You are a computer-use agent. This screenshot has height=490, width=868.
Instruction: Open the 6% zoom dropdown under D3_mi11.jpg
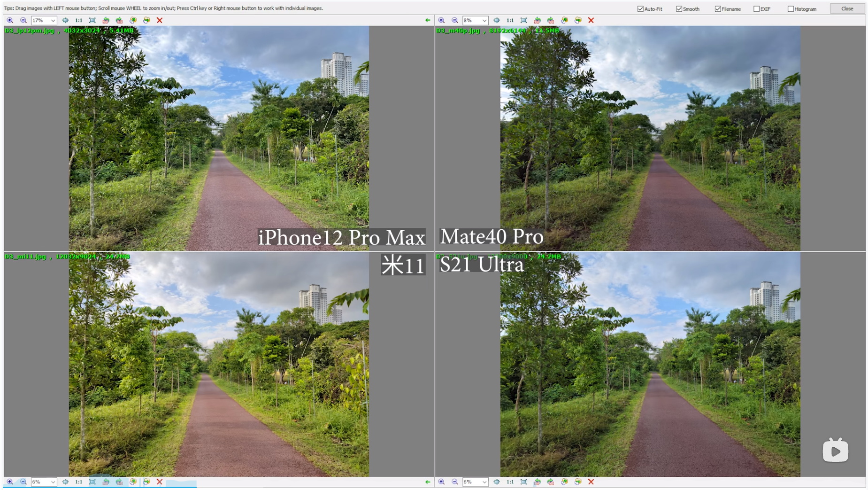(x=53, y=482)
